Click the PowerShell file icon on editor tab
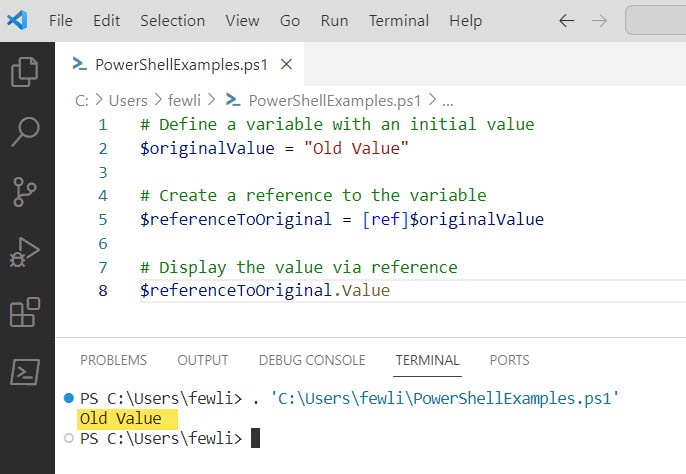The width and height of the screenshot is (686, 474). 80,64
